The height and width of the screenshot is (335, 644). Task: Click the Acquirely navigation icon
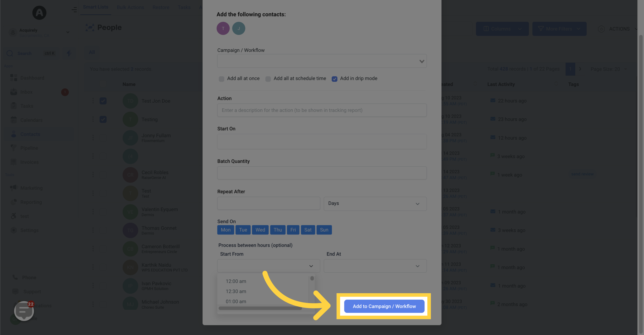point(39,12)
